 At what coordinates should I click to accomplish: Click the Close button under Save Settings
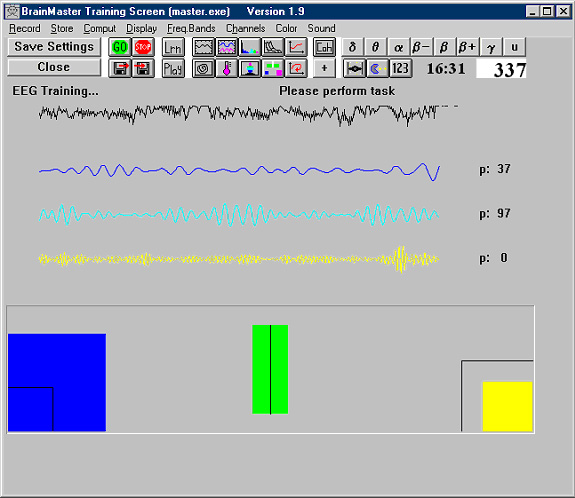tap(54, 67)
